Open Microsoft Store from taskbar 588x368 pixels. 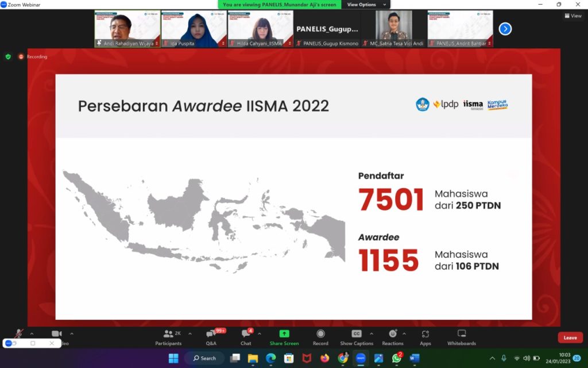point(289,358)
